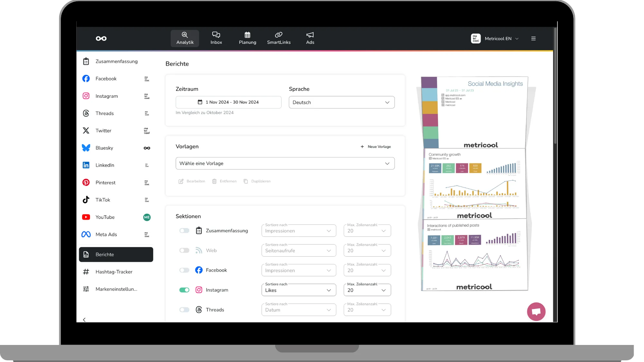Collapse sidebar with the left chevron
The image size is (644, 362).
[84, 320]
